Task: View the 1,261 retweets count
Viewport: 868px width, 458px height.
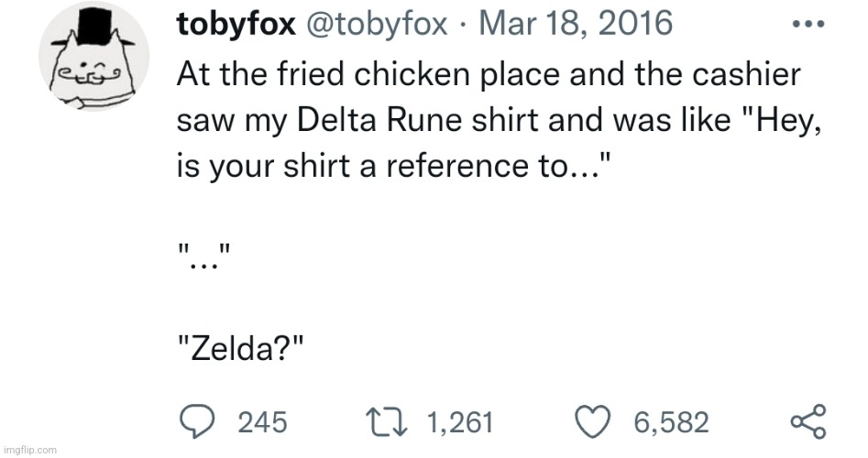Action: [x=460, y=423]
